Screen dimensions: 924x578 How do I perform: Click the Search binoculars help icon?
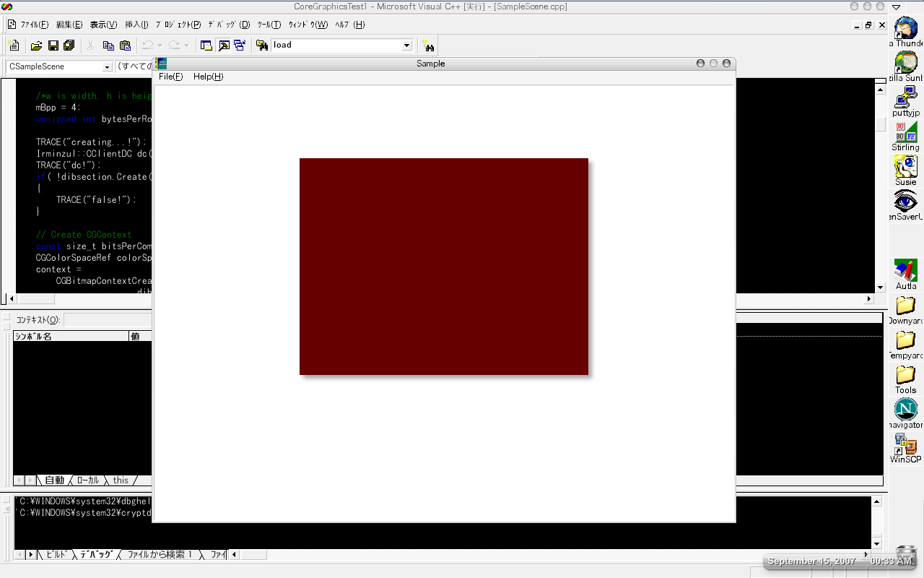[428, 46]
